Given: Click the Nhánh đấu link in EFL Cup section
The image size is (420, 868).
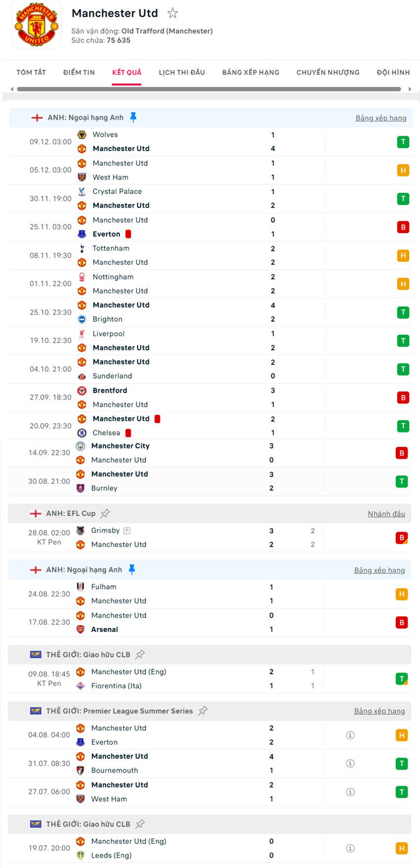Looking at the screenshot, I should point(387,513).
